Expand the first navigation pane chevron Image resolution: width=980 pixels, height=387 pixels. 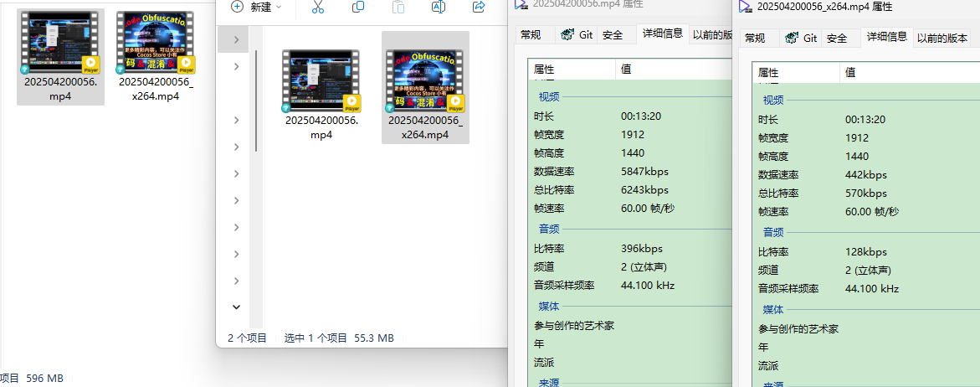[236, 40]
